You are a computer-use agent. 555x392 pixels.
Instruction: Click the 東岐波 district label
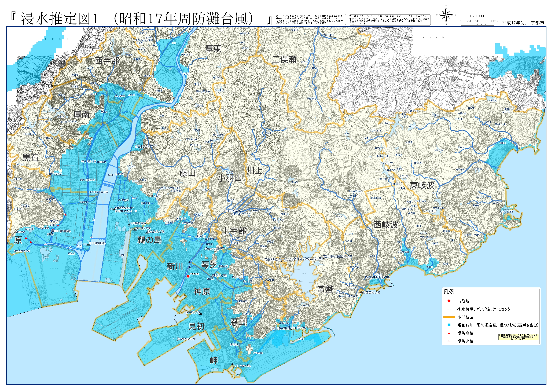pyautogui.click(x=422, y=185)
